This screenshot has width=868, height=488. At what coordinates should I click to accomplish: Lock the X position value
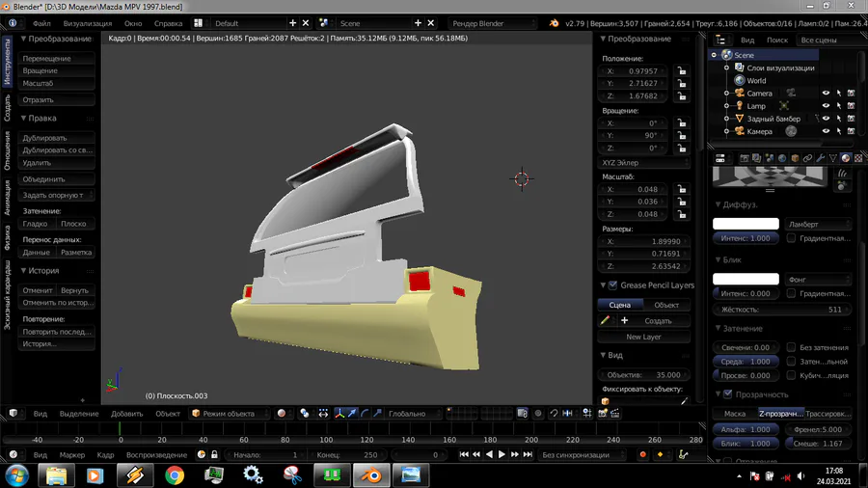point(682,70)
